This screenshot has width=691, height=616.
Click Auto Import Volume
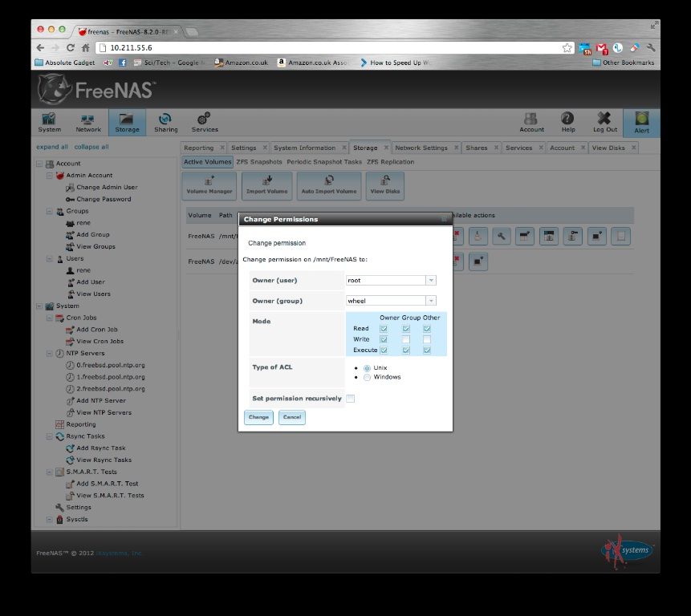click(x=329, y=186)
